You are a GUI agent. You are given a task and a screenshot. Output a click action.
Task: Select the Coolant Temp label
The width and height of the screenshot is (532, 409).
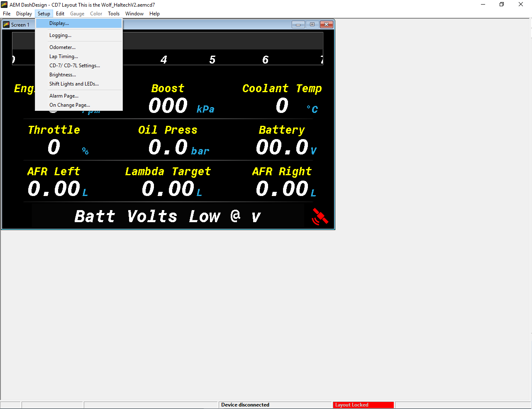tap(282, 88)
